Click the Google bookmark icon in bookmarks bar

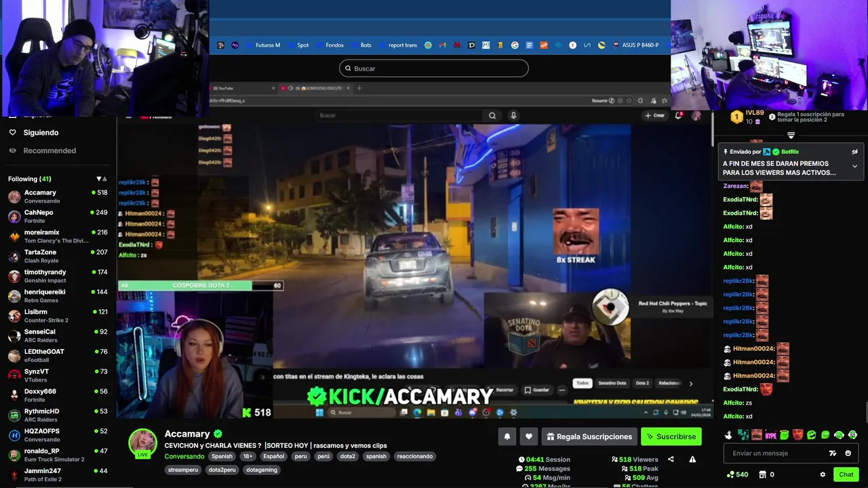click(515, 45)
